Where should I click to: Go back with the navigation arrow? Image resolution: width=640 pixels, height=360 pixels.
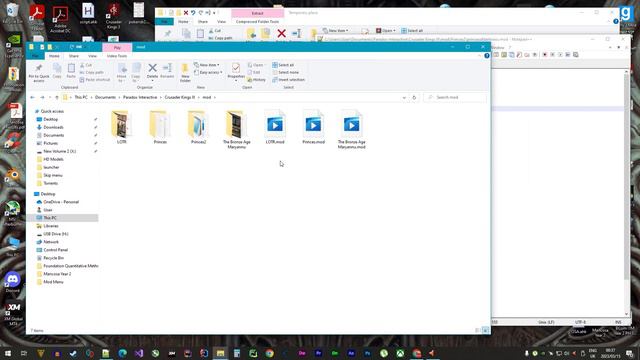[33, 98]
